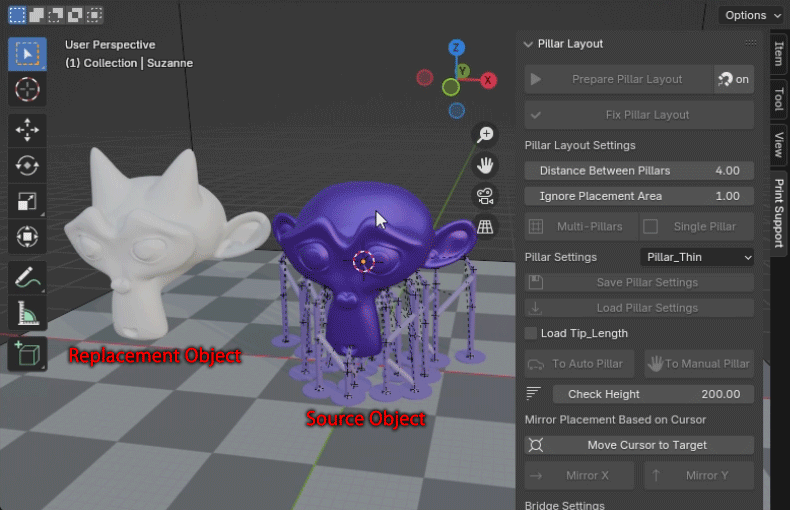Select the Annotate pencil tool
The image size is (790, 510).
coord(27,278)
